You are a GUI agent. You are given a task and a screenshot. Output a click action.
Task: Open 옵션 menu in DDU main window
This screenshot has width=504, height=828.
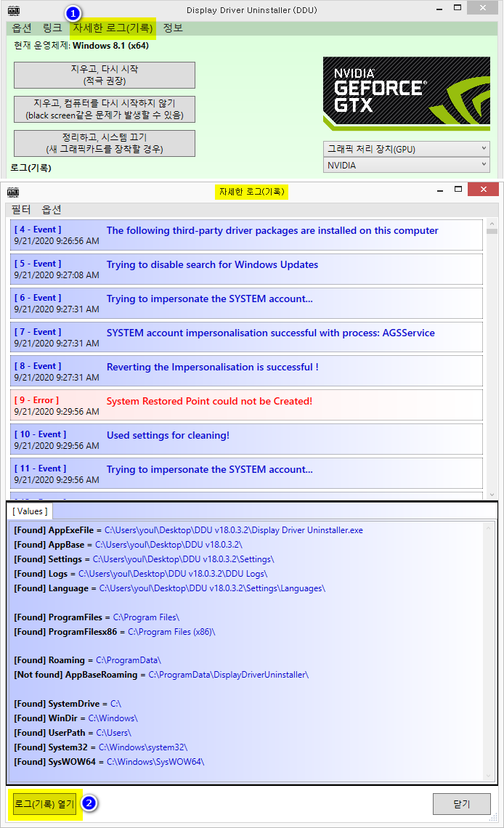coord(22,28)
